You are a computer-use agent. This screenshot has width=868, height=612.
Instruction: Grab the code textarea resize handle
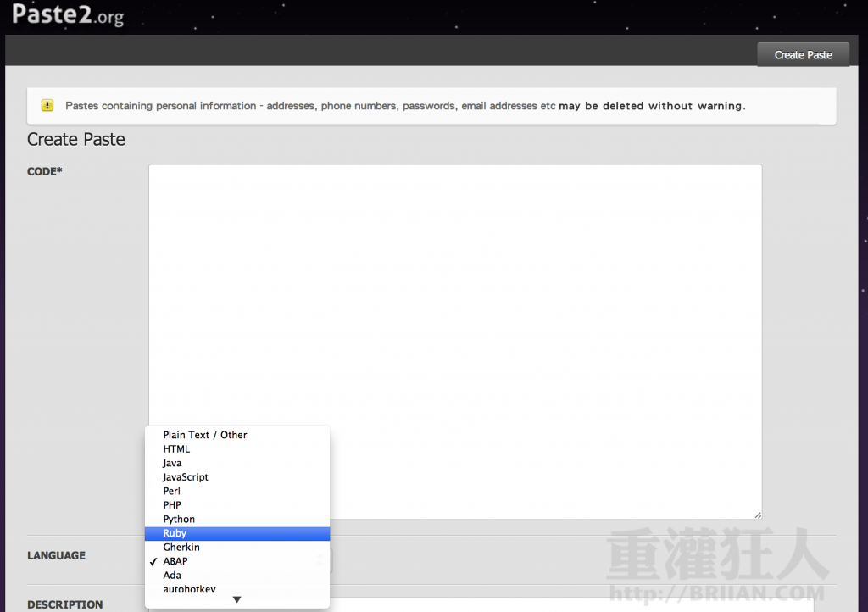757,515
